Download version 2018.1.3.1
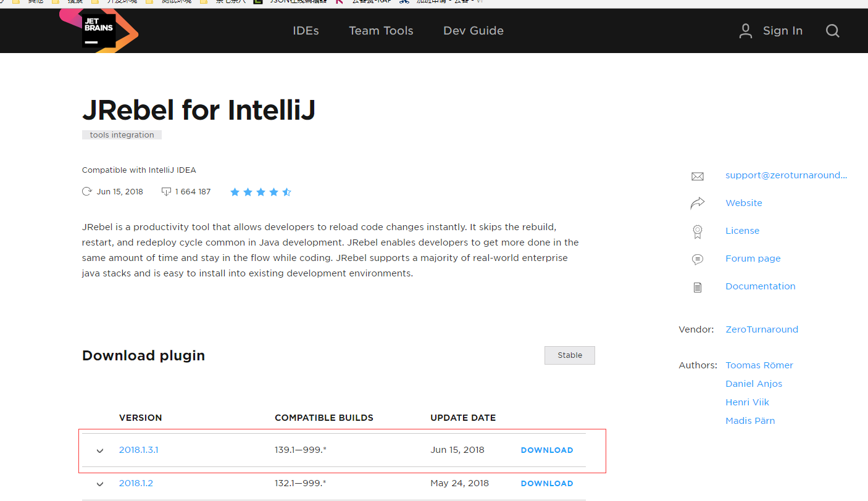Image resolution: width=868 pixels, height=501 pixels. click(x=546, y=450)
